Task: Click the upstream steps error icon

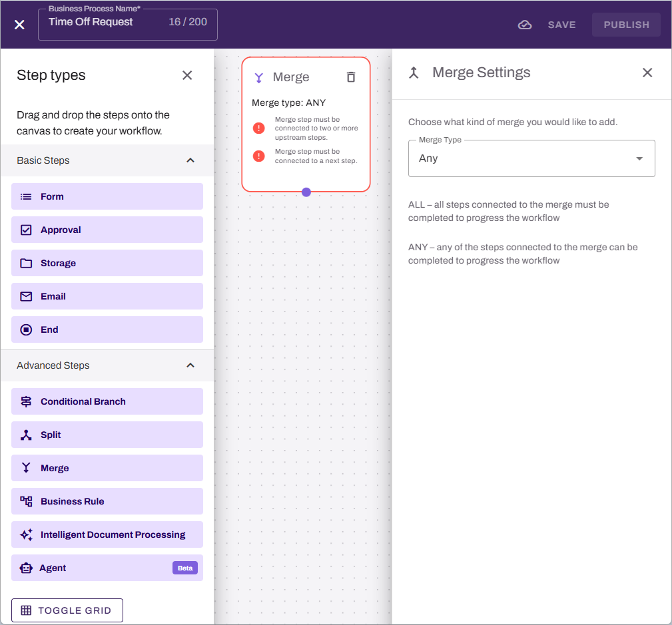Action: [x=259, y=128]
